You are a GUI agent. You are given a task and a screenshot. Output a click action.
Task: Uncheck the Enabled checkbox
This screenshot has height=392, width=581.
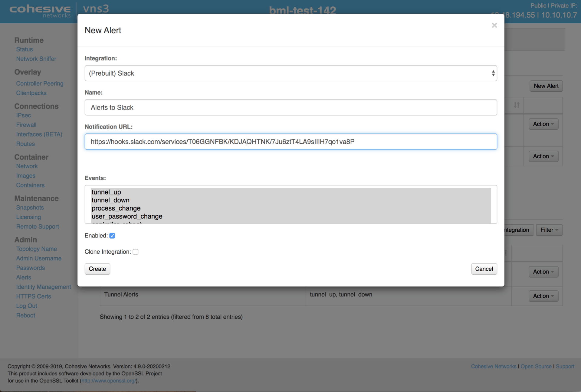tap(112, 236)
